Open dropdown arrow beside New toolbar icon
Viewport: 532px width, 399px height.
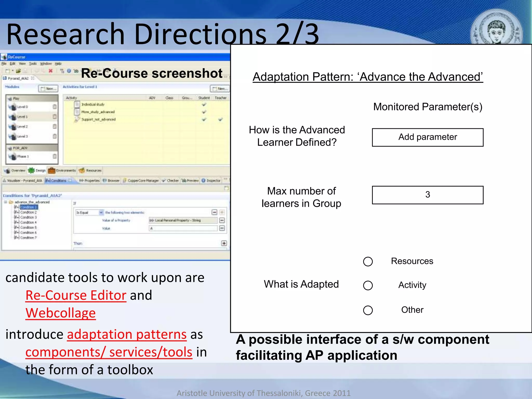12,71
